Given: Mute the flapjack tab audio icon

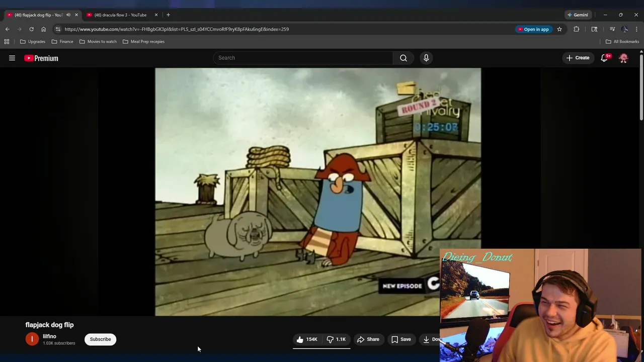Looking at the screenshot, I should (x=68, y=15).
